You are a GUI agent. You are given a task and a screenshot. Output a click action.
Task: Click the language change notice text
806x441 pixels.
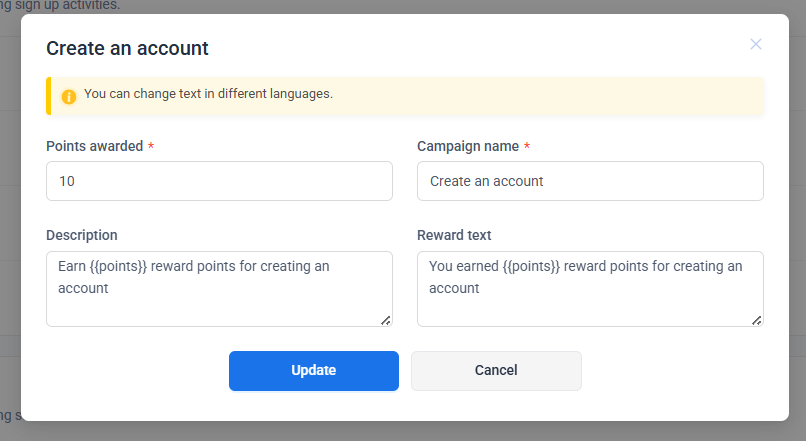pyautogui.click(x=208, y=94)
